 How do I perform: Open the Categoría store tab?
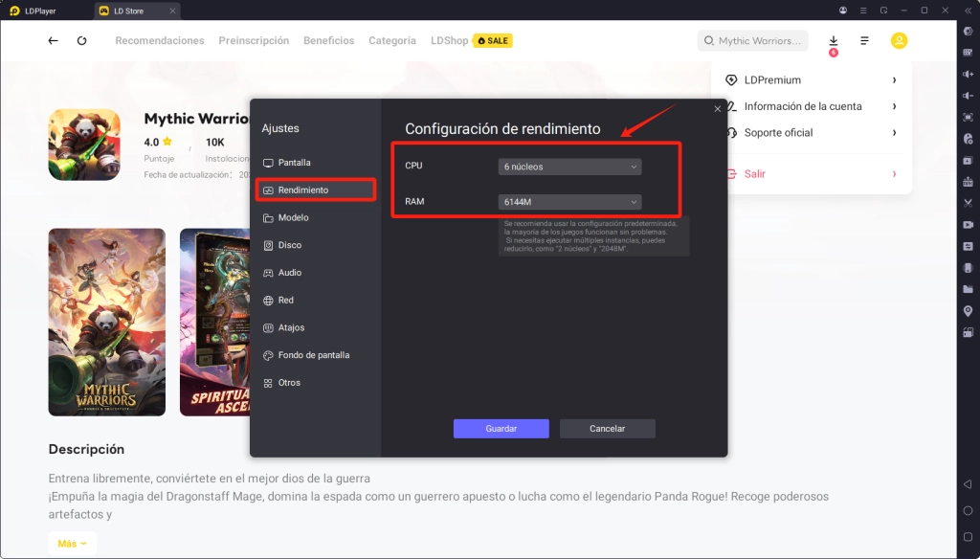point(392,40)
